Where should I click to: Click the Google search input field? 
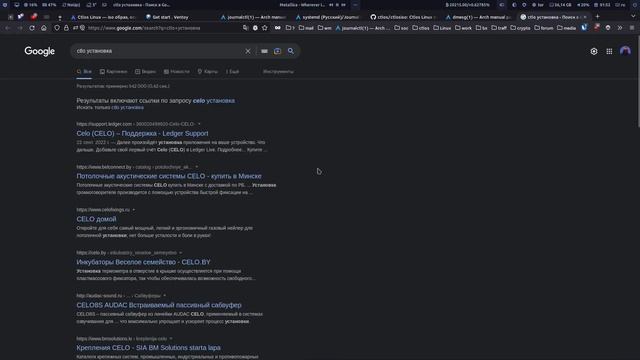[x=159, y=51]
